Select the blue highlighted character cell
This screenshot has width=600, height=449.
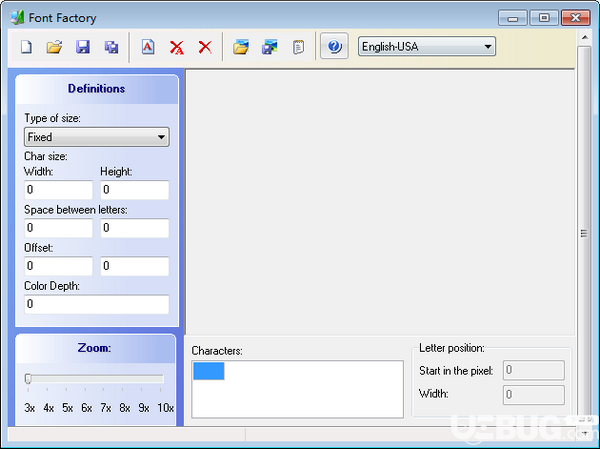209,371
